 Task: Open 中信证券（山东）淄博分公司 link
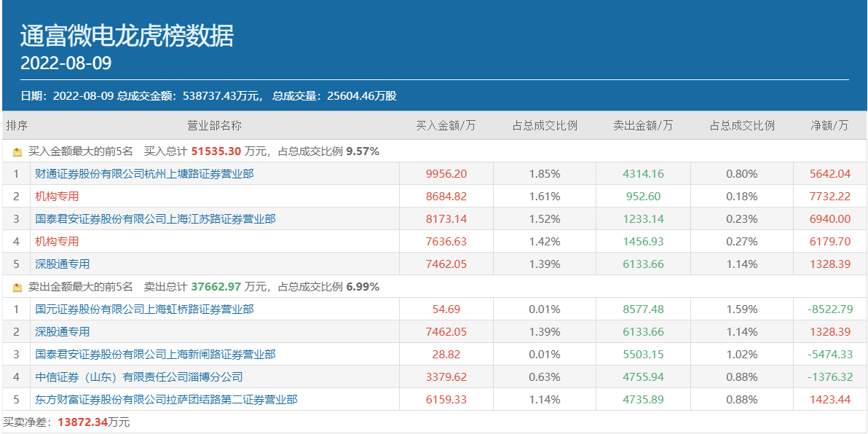(138, 377)
